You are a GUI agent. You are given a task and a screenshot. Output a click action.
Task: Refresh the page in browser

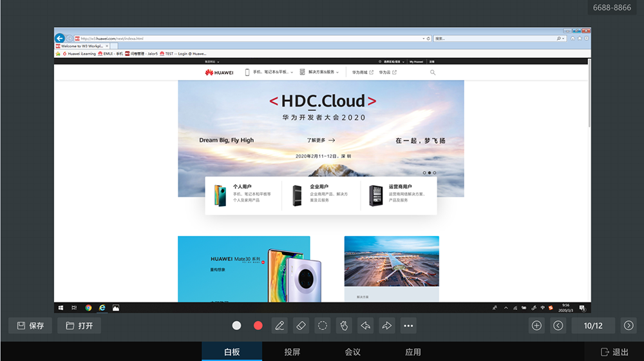pos(428,38)
